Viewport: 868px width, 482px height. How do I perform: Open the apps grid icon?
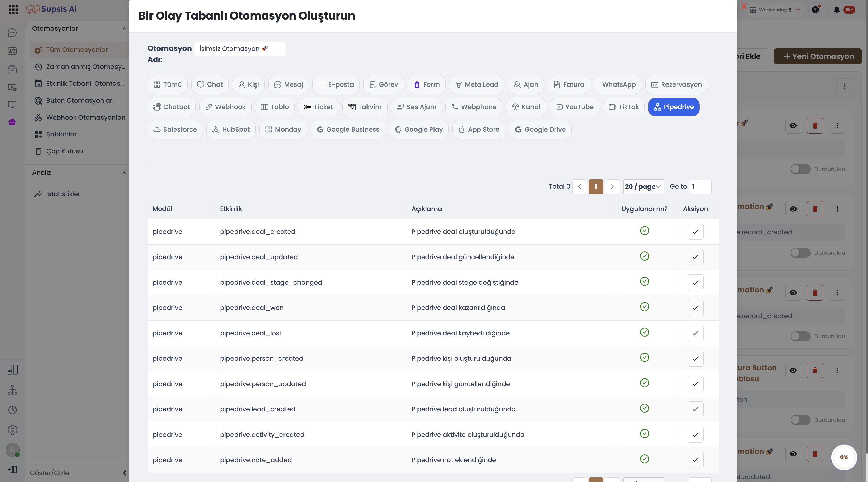(13, 9)
